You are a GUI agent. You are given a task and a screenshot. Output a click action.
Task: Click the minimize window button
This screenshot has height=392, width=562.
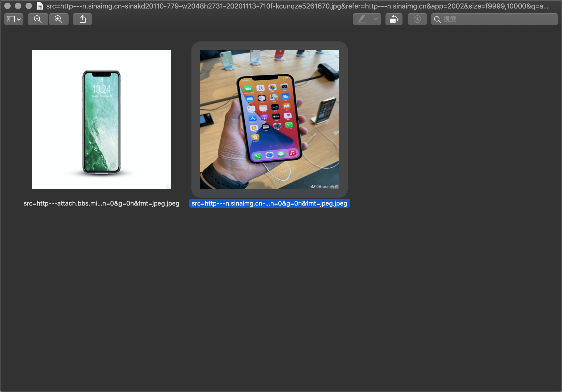(x=18, y=6)
